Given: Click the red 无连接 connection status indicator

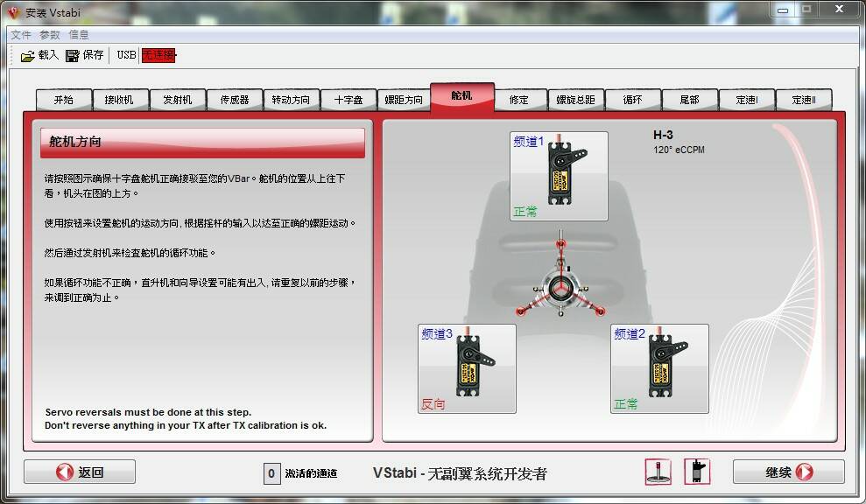Looking at the screenshot, I should [x=158, y=55].
